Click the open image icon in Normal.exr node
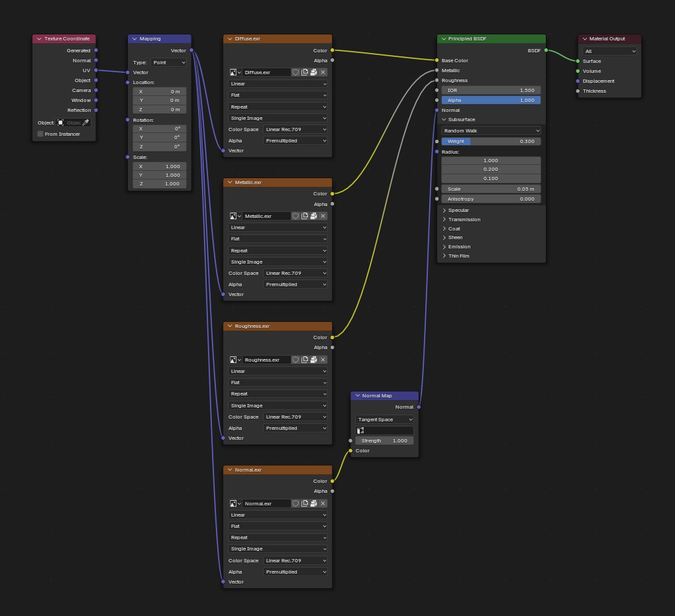Screen dimensions: 675x616 coord(314,503)
